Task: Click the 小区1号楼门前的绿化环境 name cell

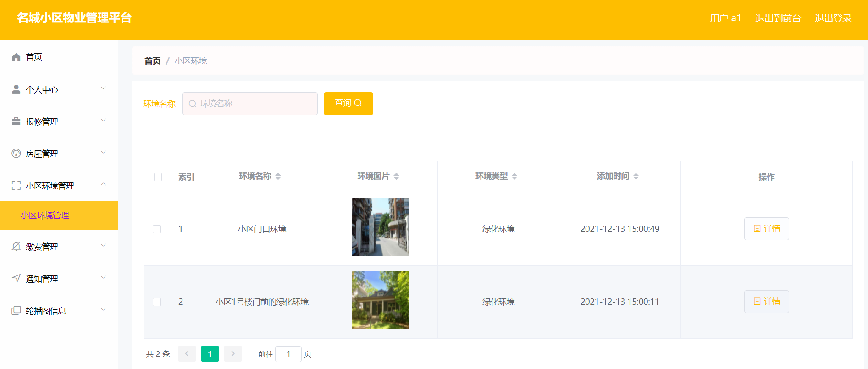Action: [262, 302]
